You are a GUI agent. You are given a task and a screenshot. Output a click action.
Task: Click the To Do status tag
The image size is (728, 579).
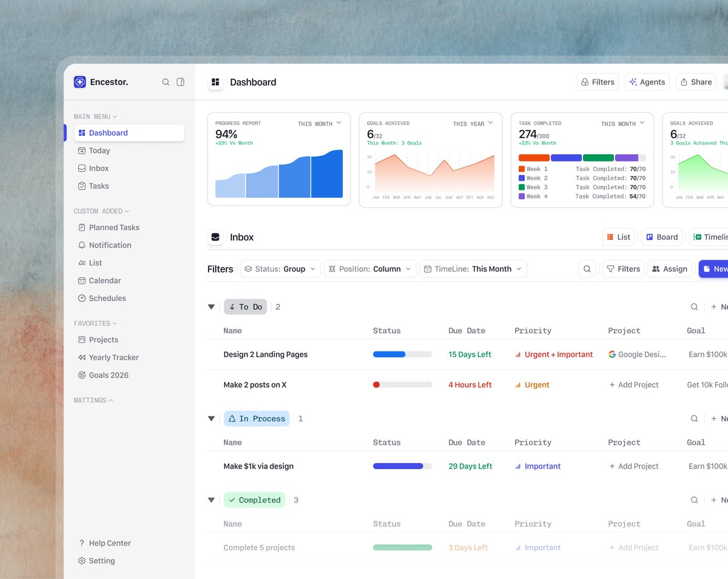pyautogui.click(x=245, y=307)
